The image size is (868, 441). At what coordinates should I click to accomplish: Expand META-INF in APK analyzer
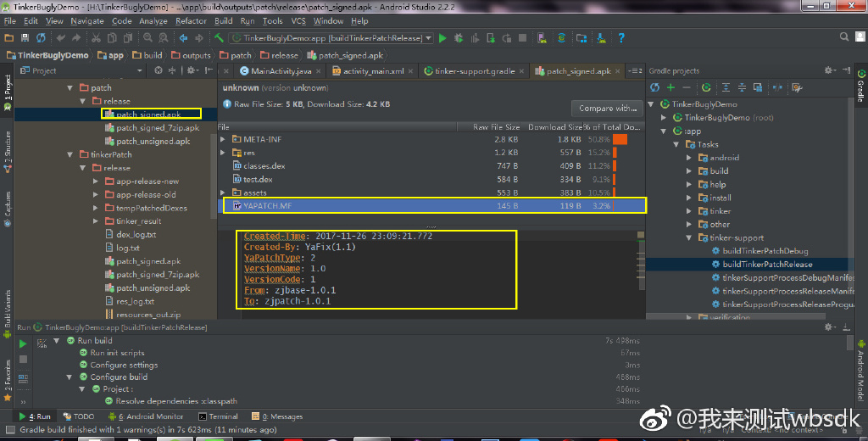tap(223, 139)
